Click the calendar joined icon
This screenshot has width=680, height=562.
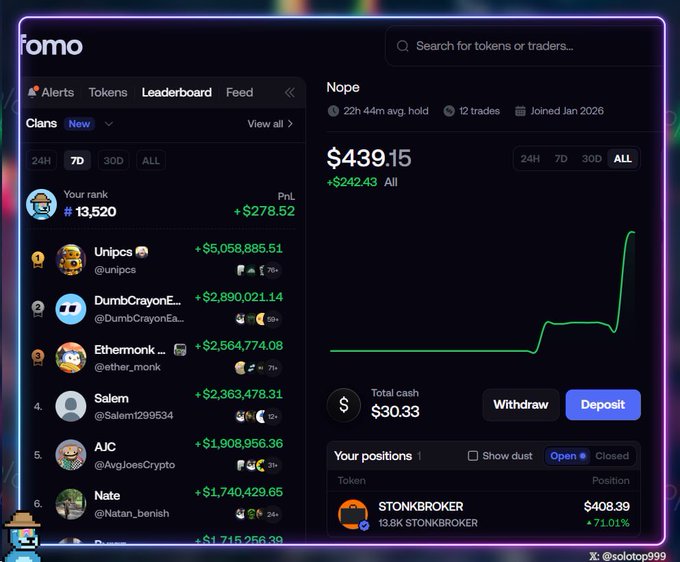point(520,111)
